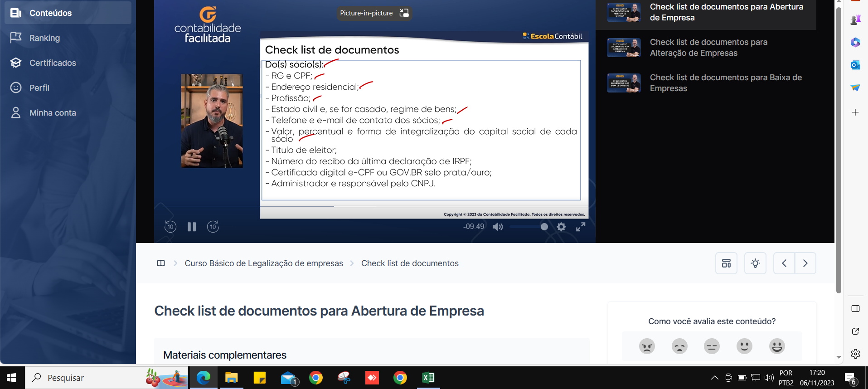Image resolution: width=868 pixels, height=389 pixels.
Task: Open Microsoft Edge from the taskbar
Action: pos(204,378)
